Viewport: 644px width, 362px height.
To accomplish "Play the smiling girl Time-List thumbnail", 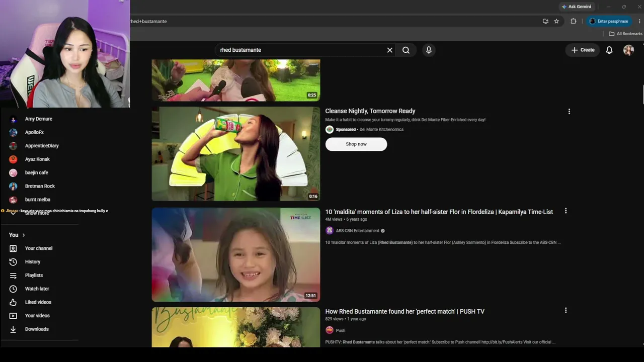I will (x=236, y=255).
